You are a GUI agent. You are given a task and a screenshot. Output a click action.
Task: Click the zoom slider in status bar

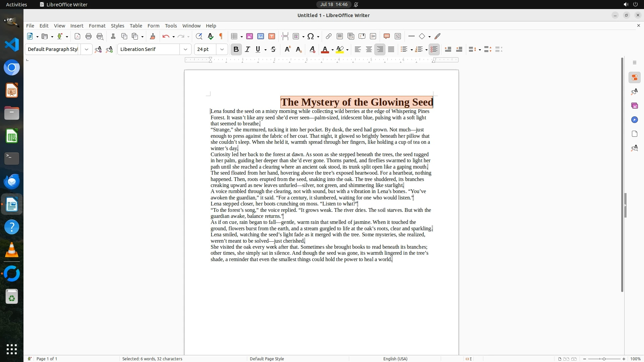[x=604, y=359]
